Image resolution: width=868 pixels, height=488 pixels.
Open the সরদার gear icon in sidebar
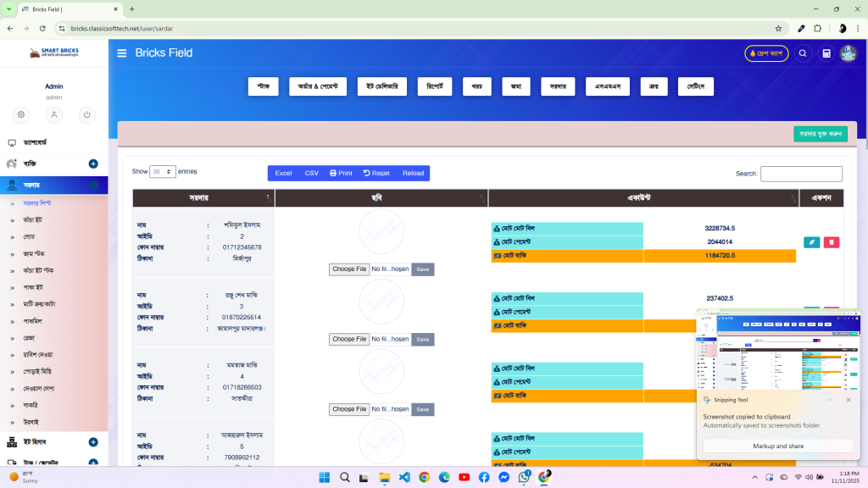[95, 185]
